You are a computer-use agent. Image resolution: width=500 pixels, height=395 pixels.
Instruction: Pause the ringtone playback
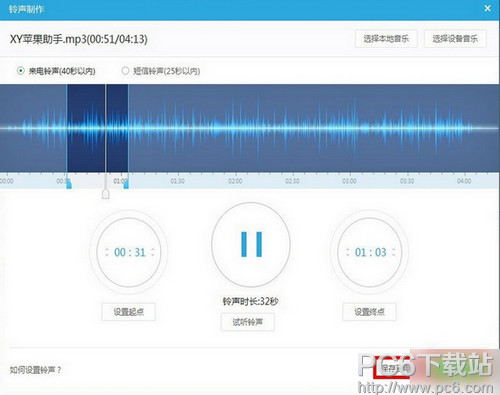[251, 244]
